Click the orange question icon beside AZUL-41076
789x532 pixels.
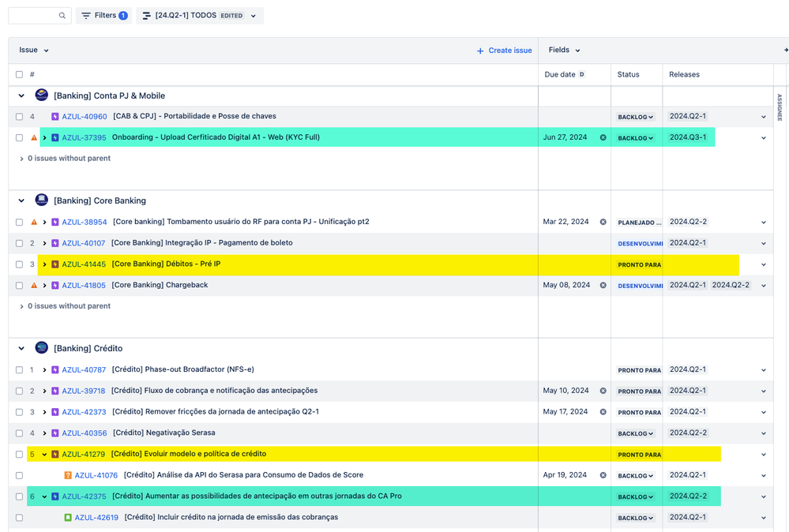[68, 476]
